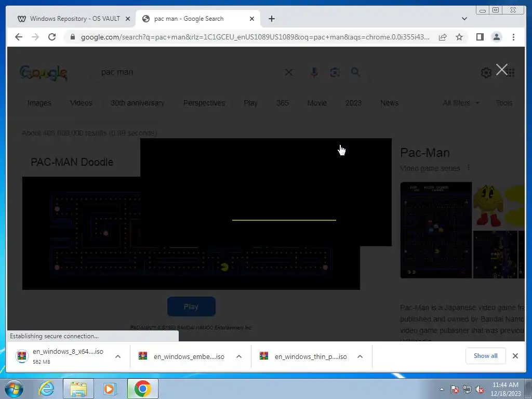
Task: Expand options for en_windows_embe download
Action: (x=239, y=356)
